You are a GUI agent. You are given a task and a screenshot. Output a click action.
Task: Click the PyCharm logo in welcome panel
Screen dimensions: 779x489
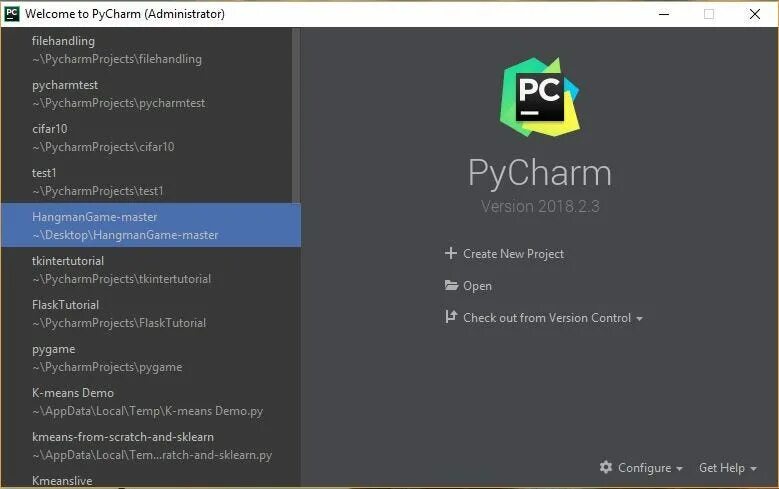click(540, 97)
